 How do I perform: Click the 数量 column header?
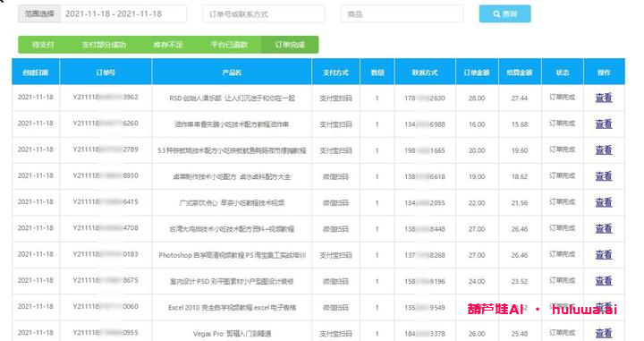point(377,72)
